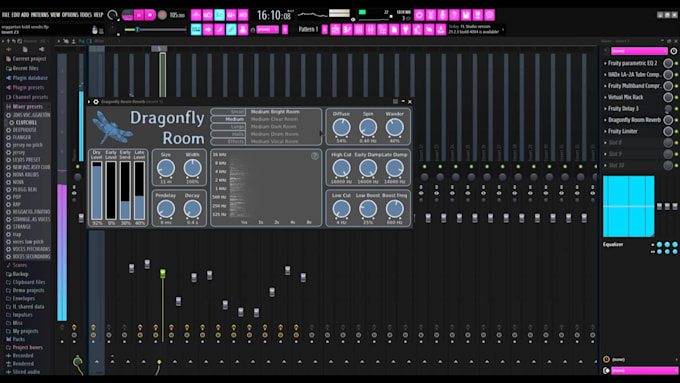Click the microphone recording icon in the toolbar

(442, 15)
